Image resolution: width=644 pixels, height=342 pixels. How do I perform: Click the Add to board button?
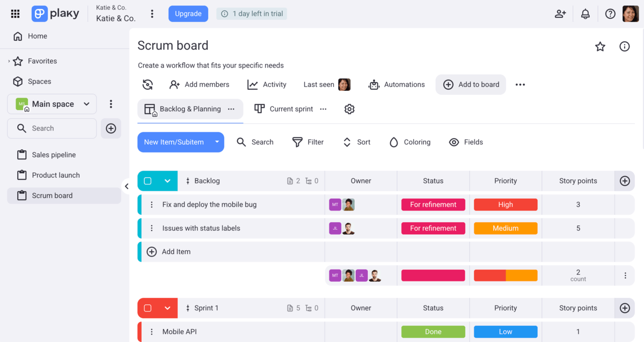(x=471, y=84)
